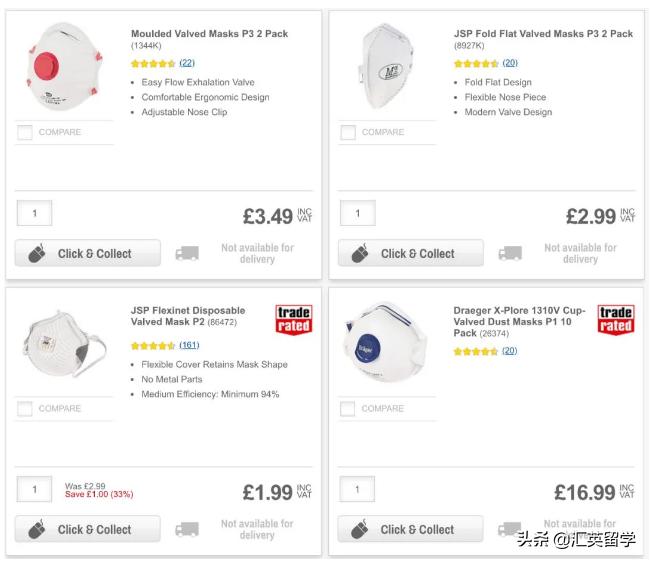Click star rating of Draeger X-Plore masks
Screen dimensions: 650x562
point(476,351)
